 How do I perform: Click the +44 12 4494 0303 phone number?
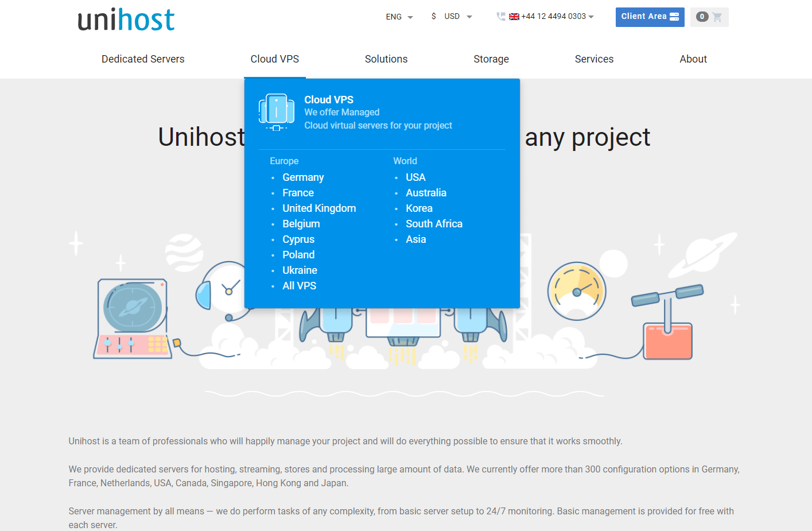pyautogui.click(x=553, y=17)
